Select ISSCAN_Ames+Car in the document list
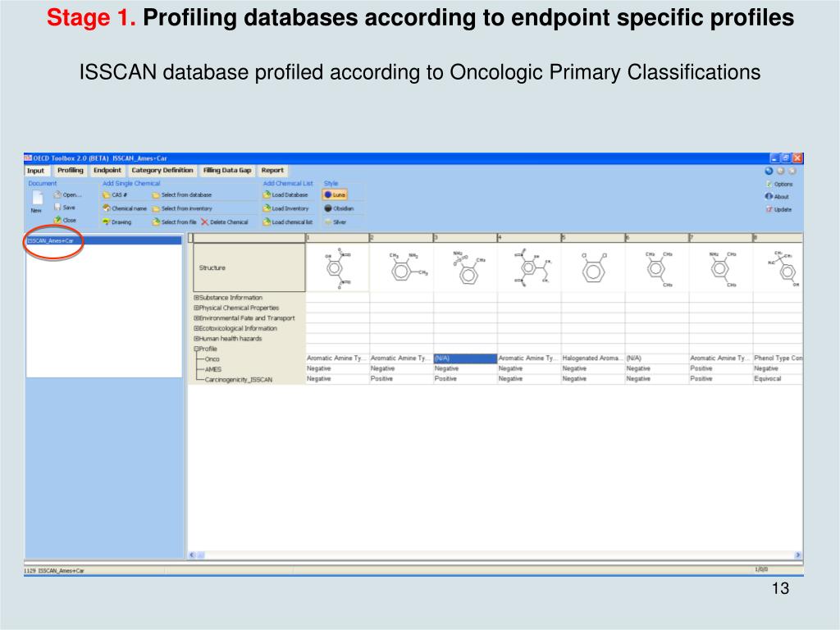Image resolution: width=840 pixels, height=630 pixels. 104,241
